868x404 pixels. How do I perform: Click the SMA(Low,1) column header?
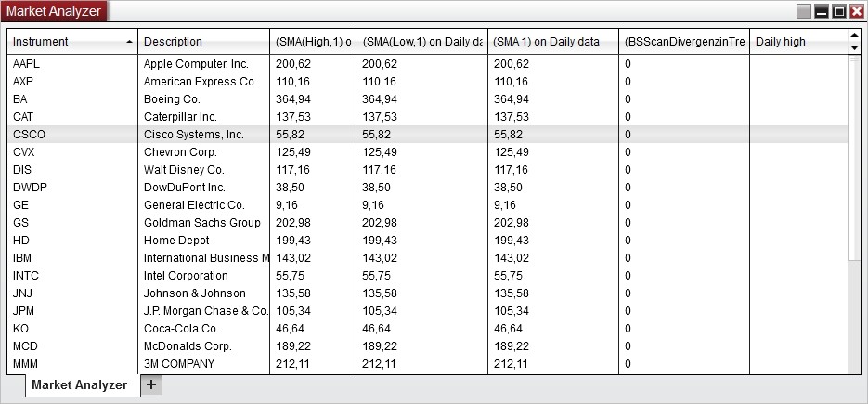[421, 42]
